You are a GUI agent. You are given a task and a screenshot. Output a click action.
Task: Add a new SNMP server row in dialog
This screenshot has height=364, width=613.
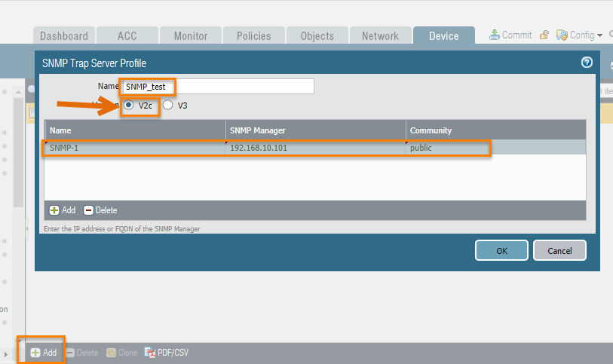click(63, 210)
